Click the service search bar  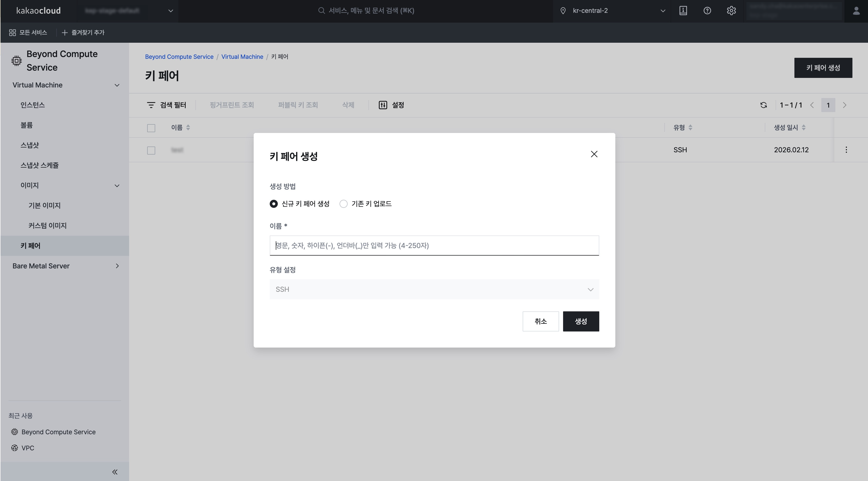[366, 11]
